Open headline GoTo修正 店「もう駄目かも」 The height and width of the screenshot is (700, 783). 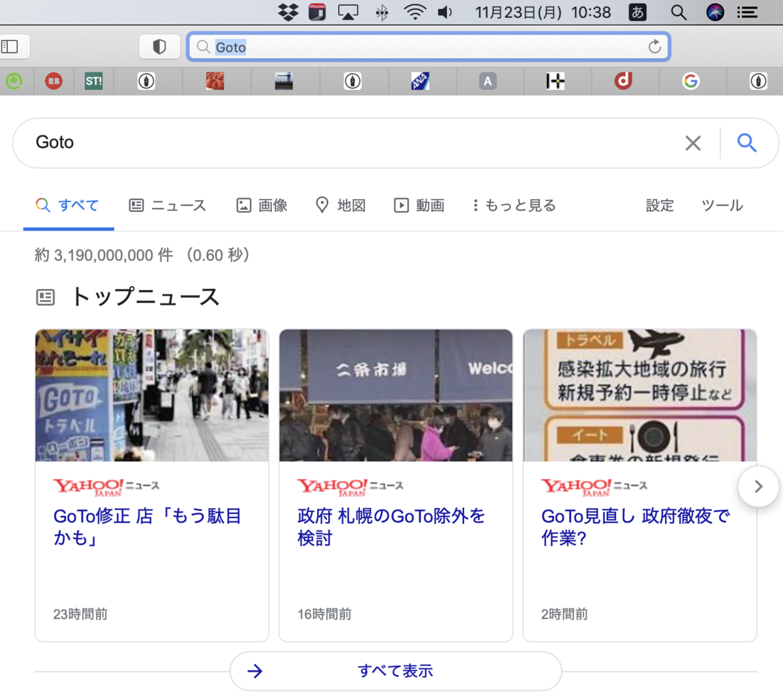(147, 527)
